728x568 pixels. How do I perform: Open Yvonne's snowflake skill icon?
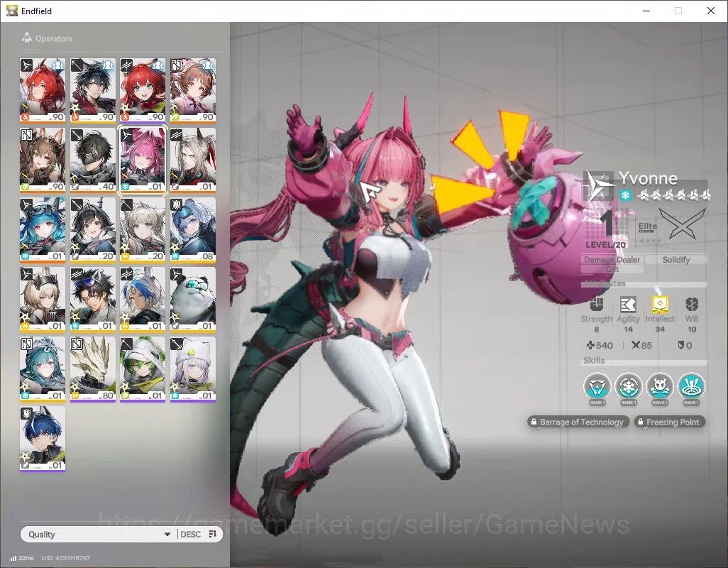coord(628,386)
